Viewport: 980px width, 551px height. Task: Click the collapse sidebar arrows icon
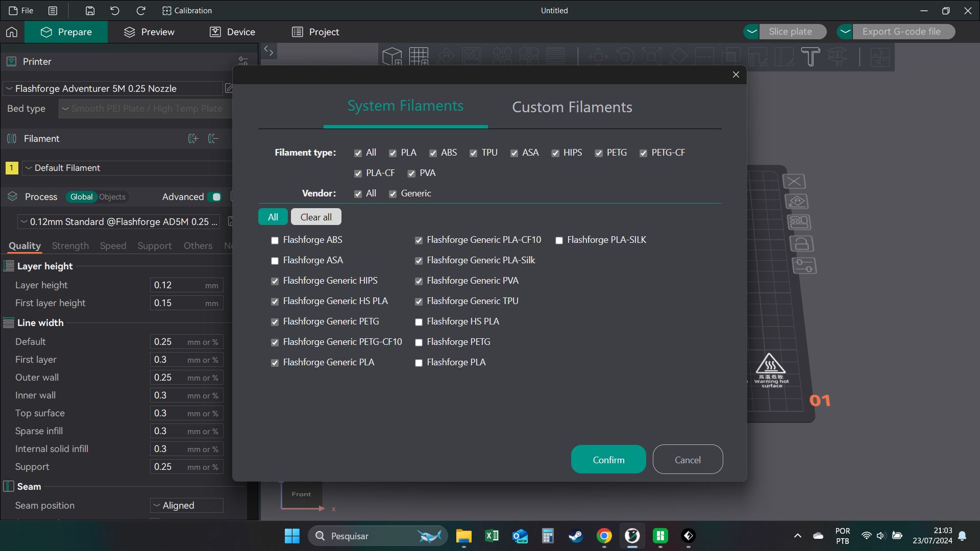pyautogui.click(x=268, y=51)
